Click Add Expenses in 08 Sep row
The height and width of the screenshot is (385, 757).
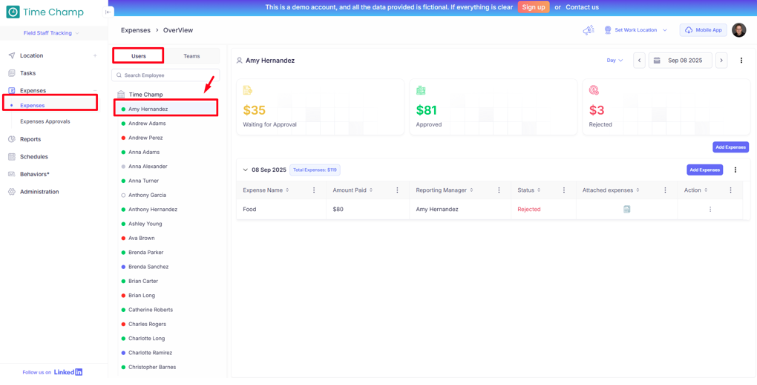(705, 170)
